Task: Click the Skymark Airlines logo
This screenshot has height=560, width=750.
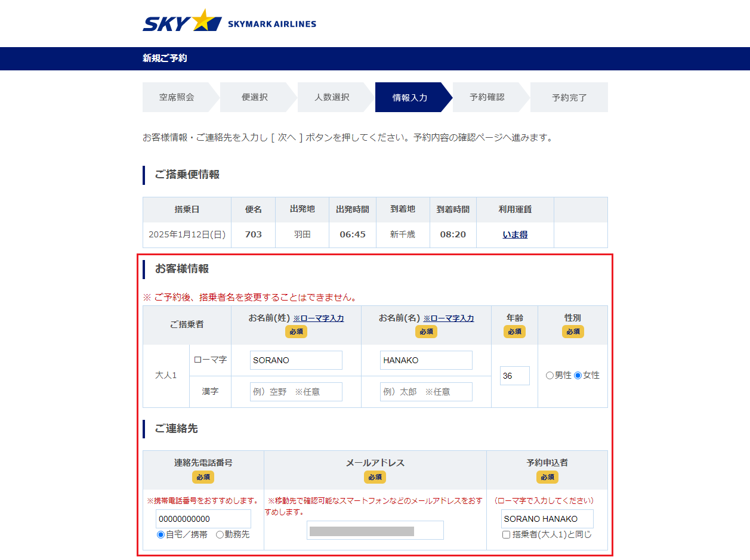Action: (229, 22)
